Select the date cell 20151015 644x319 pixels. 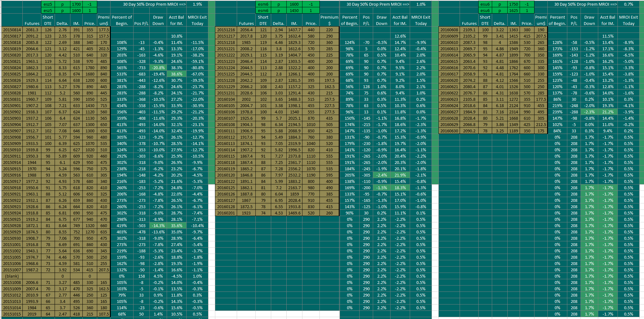pos(12,314)
